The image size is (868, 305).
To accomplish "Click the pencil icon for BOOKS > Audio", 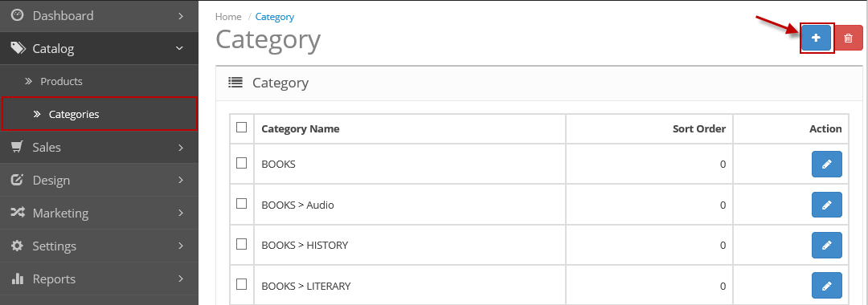I will (826, 205).
